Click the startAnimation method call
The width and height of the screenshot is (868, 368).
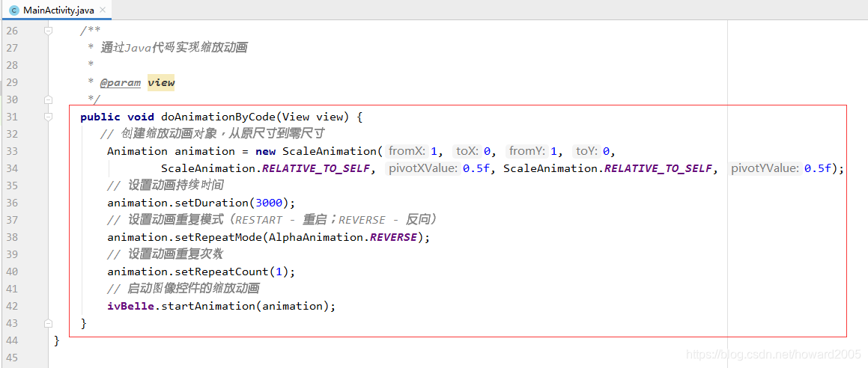[x=208, y=306]
